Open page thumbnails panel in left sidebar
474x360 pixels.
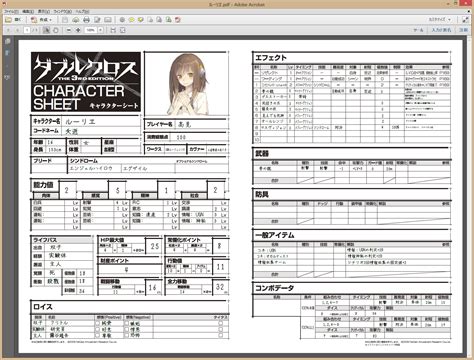(x=7, y=41)
